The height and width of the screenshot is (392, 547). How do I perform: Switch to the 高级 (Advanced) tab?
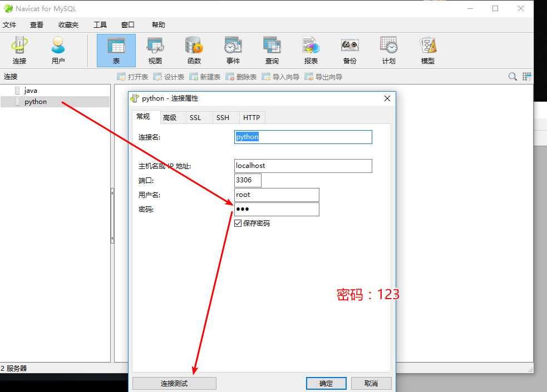173,118
